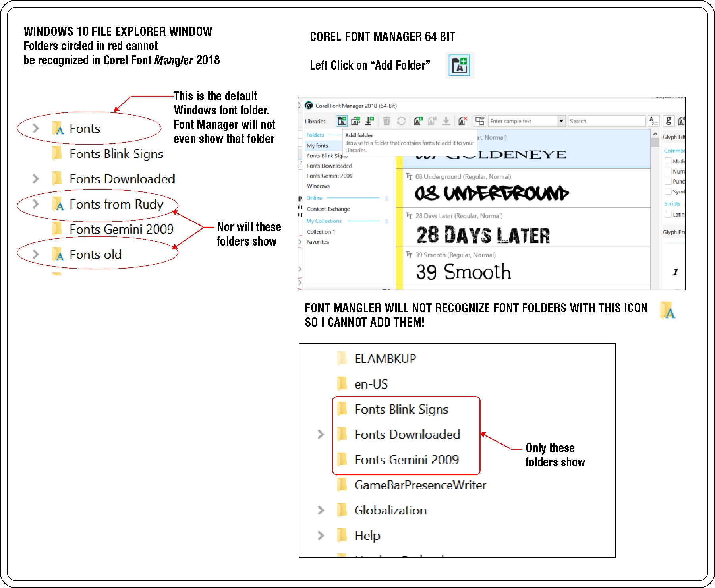Click the A sort icon right of Search box
This screenshot has height=588, width=715.
click(653, 121)
